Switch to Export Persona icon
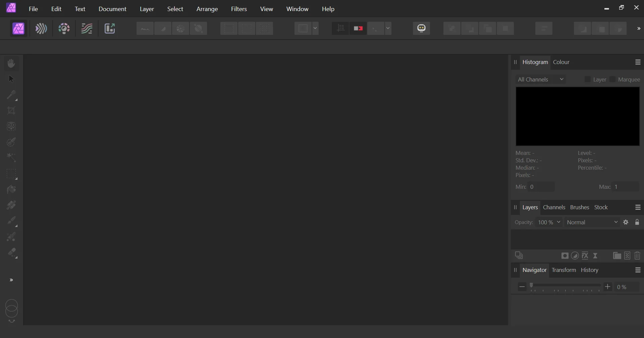Viewport: 644px width, 338px height. (x=110, y=29)
